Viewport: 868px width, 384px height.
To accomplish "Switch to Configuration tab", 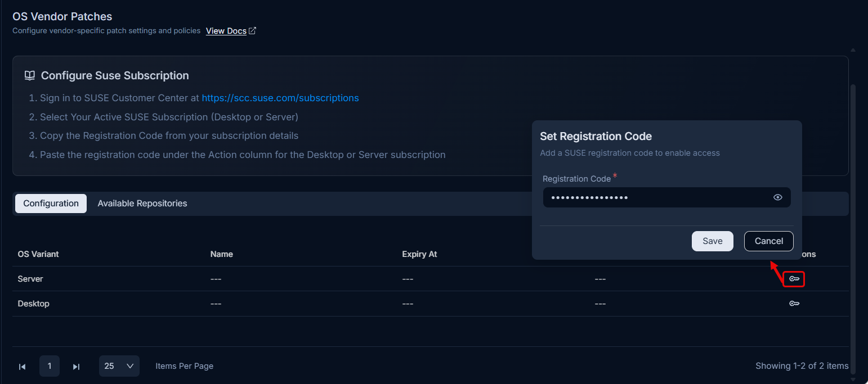I will coord(51,204).
